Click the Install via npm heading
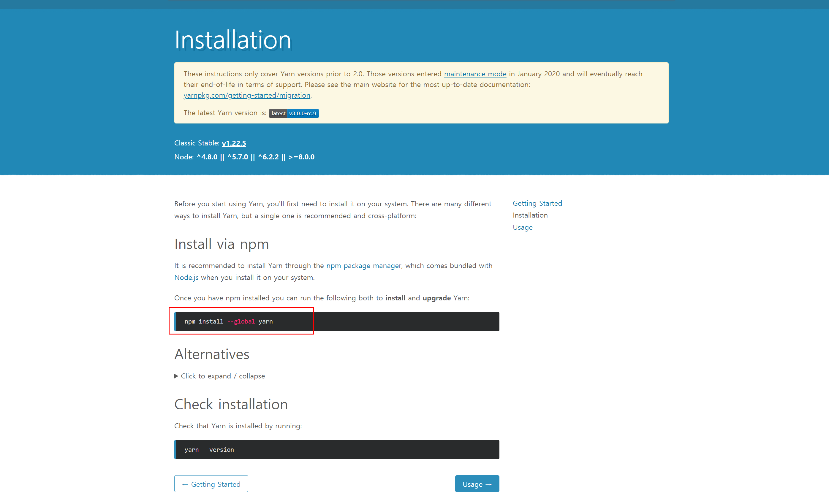The width and height of the screenshot is (829, 504). tap(222, 244)
